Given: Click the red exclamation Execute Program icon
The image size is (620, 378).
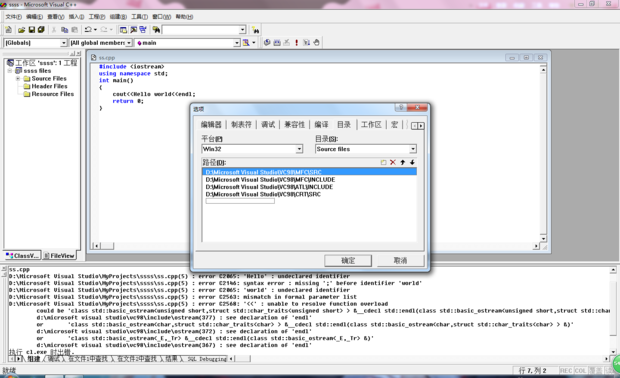Looking at the screenshot, I should coord(297,43).
